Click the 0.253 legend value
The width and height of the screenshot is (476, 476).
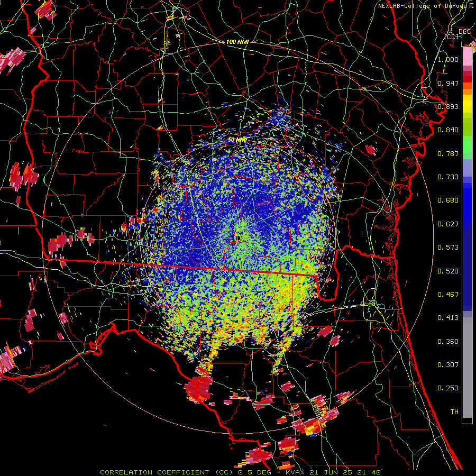point(448,388)
